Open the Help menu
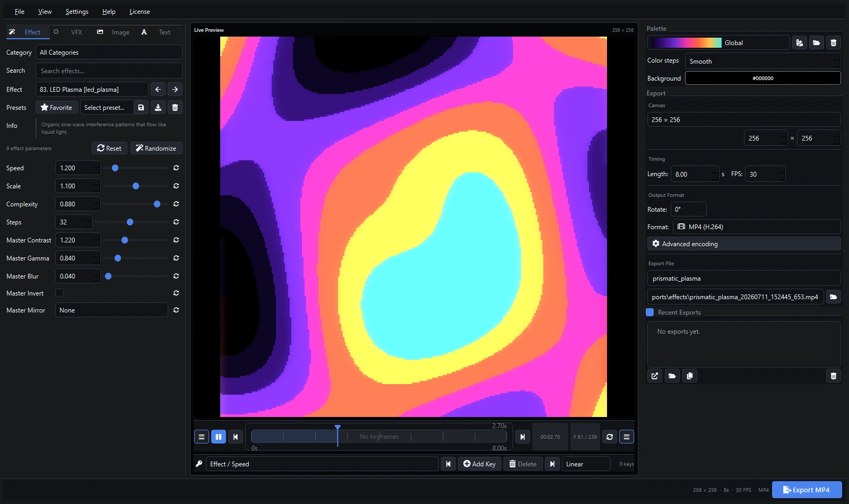 pyautogui.click(x=109, y=11)
